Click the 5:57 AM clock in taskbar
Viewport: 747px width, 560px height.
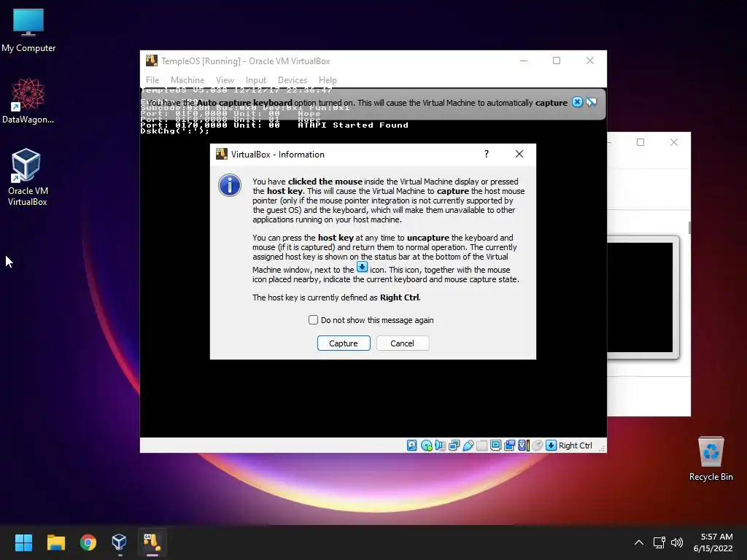tap(716, 537)
